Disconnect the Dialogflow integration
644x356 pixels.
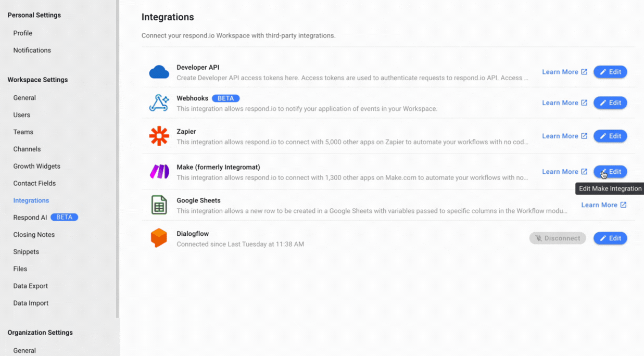tap(558, 238)
